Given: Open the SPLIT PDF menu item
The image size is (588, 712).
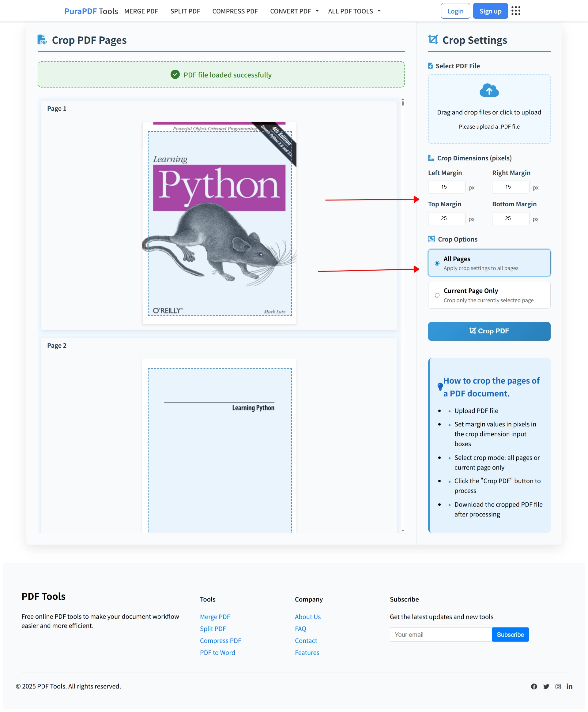Looking at the screenshot, I should click(x=185, y=11).
